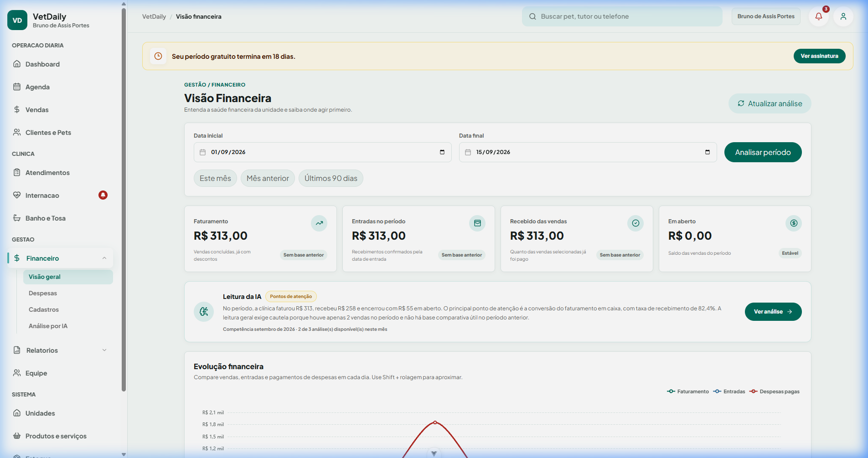Click Analisar período button
This screenshot has height=458, width=868.
click(x=763, y=152)
